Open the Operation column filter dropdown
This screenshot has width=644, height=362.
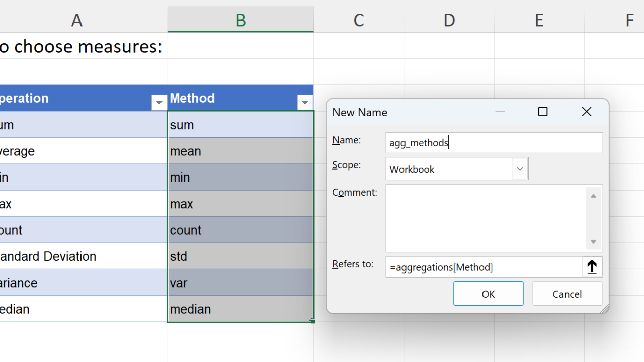(x=159, y=103)
